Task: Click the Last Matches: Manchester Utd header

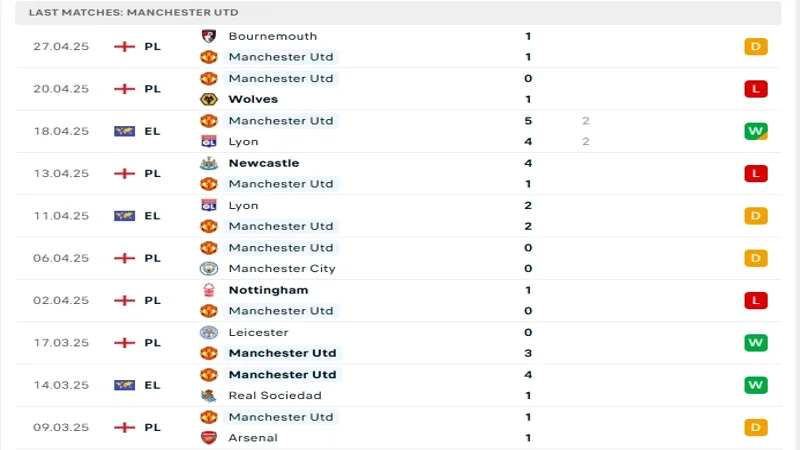Action: (x=134, y=12)
